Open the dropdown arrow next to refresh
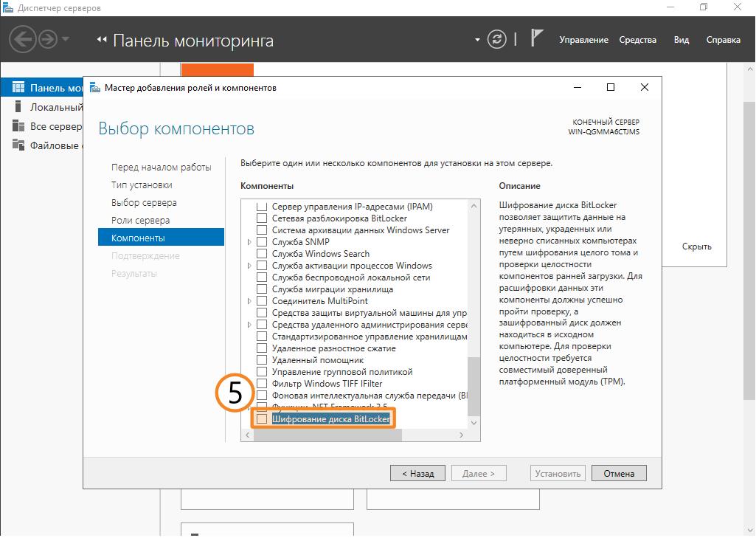The image size is (756, 538). coord(478,39)
